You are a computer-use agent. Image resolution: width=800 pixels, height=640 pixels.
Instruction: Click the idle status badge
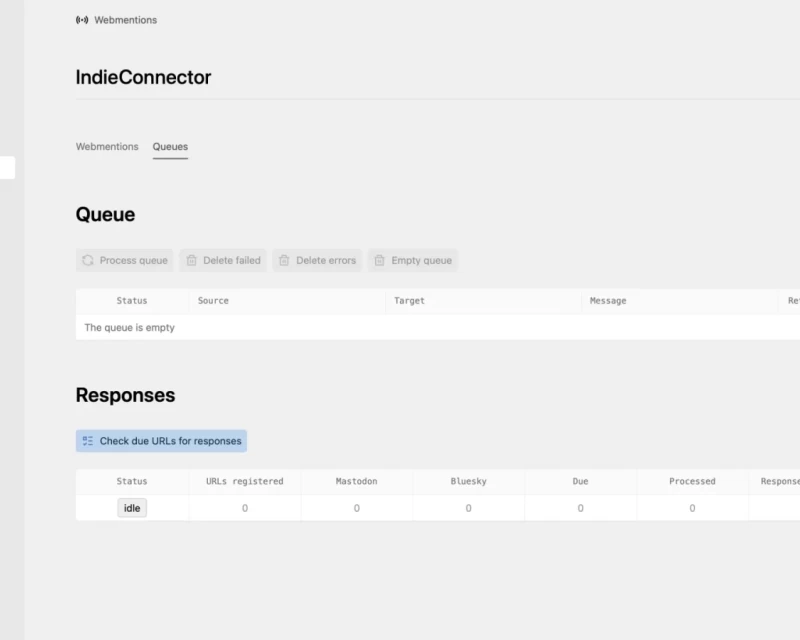(x=132, y=508)
